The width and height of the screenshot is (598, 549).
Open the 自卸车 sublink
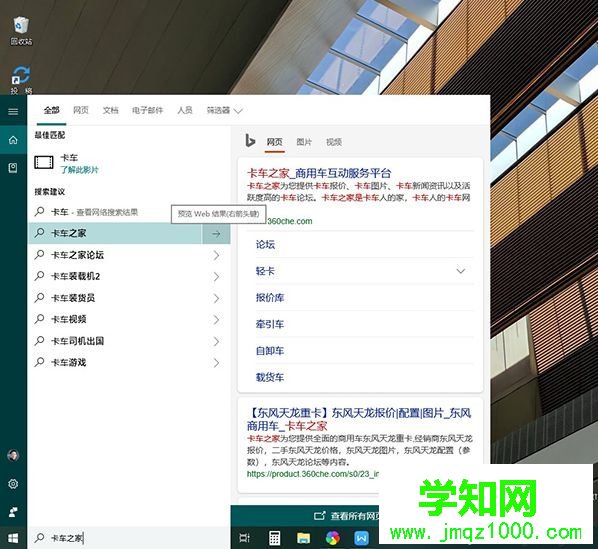click(270, 351)
